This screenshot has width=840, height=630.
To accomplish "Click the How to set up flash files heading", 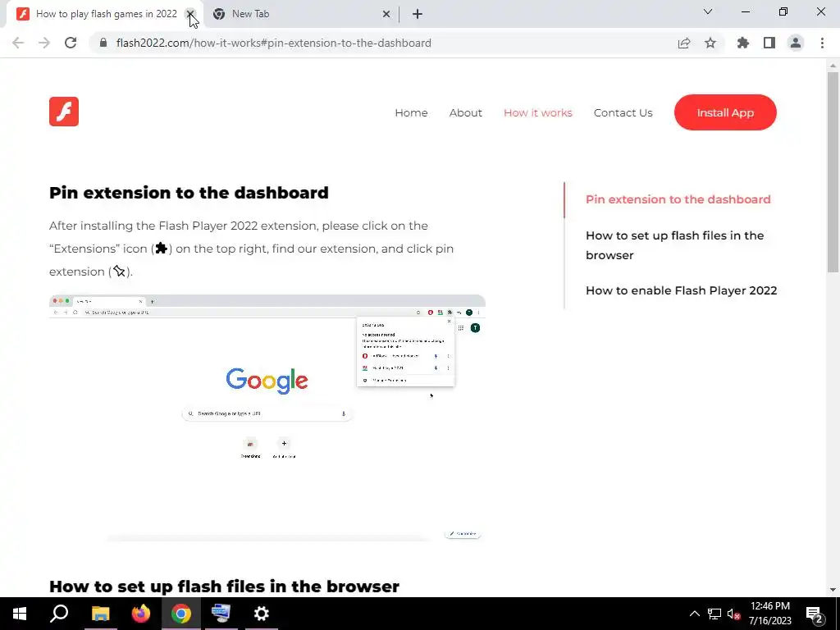I will click(x=224, y=586).
